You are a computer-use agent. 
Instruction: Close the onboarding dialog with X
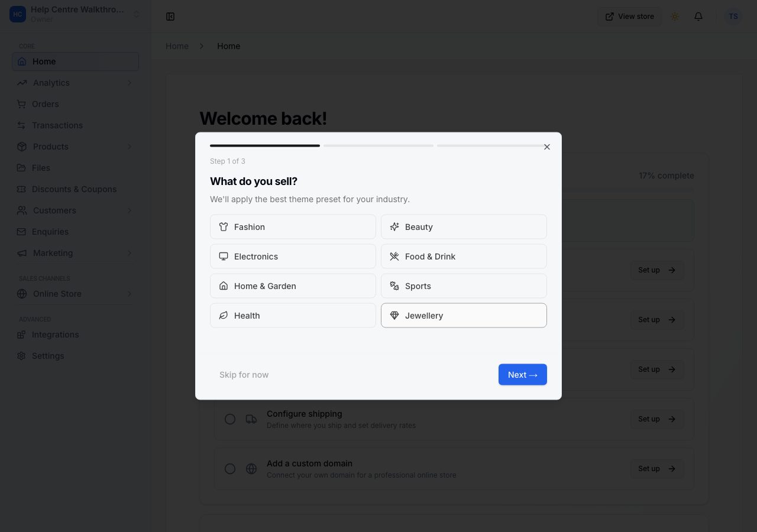point(547,147)
